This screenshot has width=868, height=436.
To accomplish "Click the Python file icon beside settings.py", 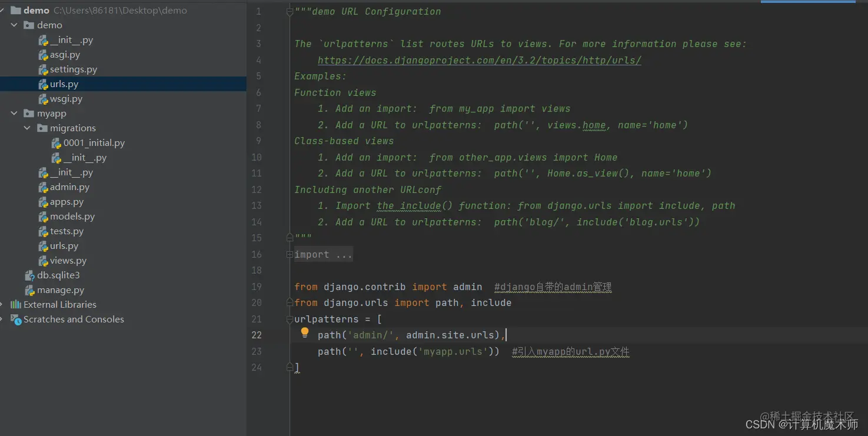I will point(43,69).
